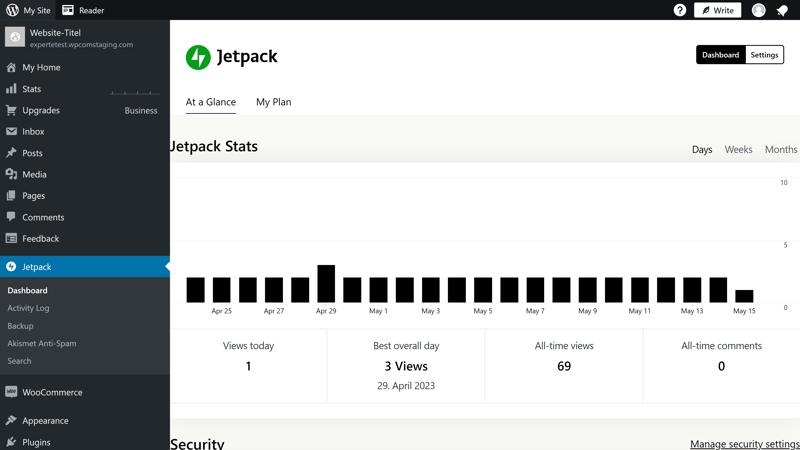Click the Website-Titel site icon
This screenshot has width=800, height=450.
tap(15, 37)
